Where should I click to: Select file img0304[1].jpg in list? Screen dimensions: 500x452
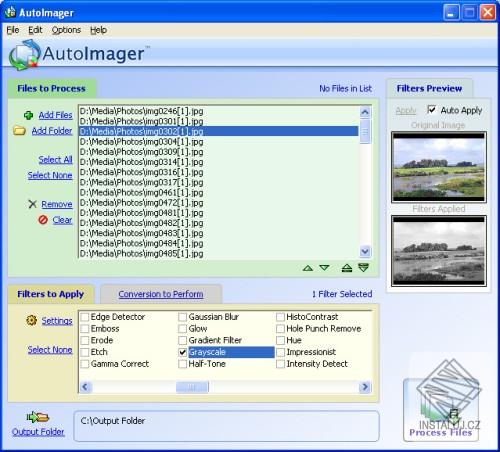(x=218, y=142)
